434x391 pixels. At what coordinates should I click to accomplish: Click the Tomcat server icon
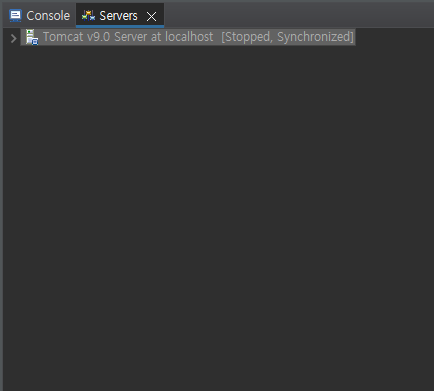click(32, 37)
